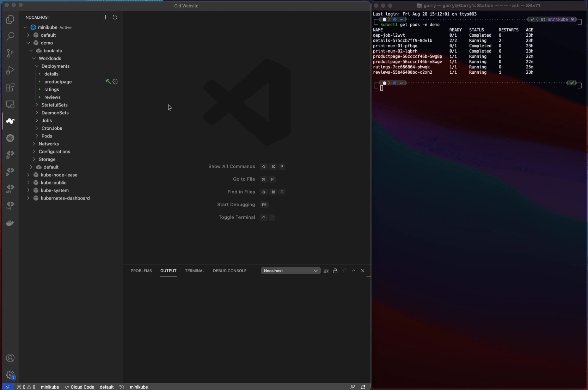This screenshot has height=390, width=588.
Task: Expand the top-level default namespace
Action: [28, 35]
